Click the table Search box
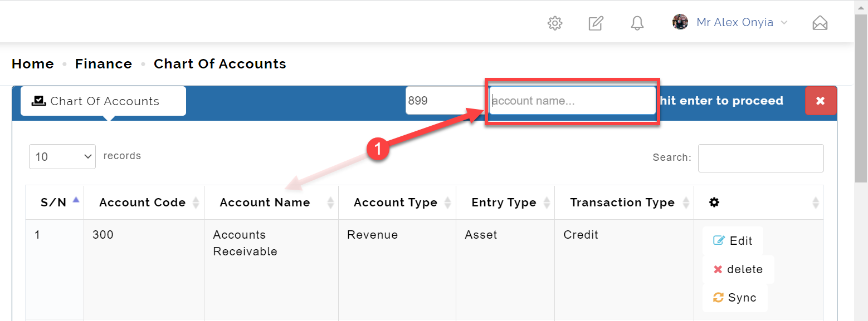Image resolution: width=868 pixels, height=321 pixels. click(x=761, y=158)
